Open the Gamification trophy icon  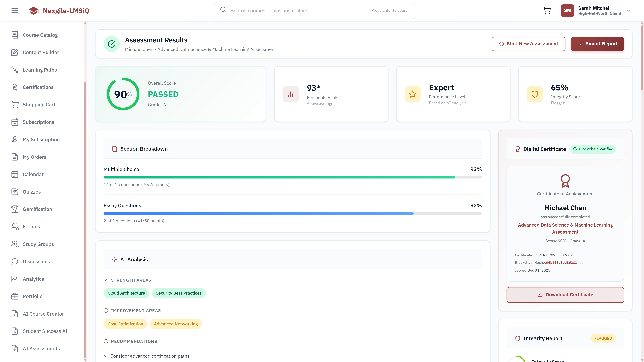pyautogui.click(x=15, y=209)
